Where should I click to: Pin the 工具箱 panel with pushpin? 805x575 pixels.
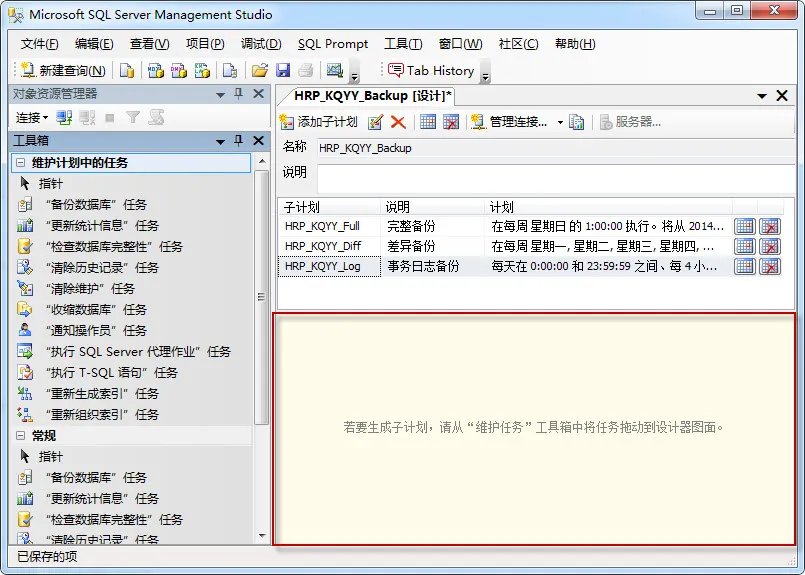pyautogui.click(x=239, y=140)
